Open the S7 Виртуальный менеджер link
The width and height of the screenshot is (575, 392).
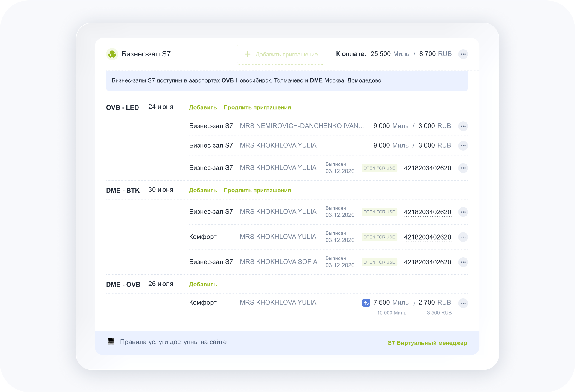427,343
